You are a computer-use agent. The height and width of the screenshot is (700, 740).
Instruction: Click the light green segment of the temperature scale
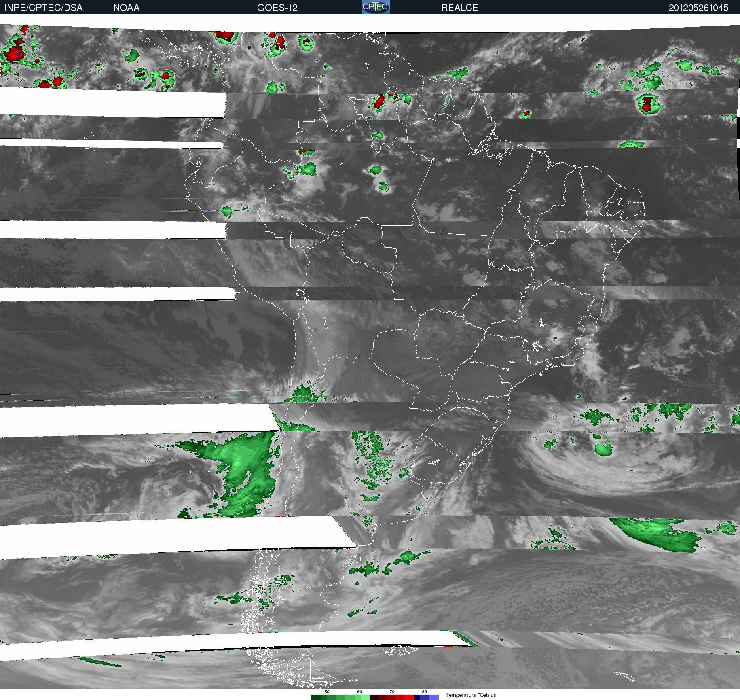click(366, 697)
